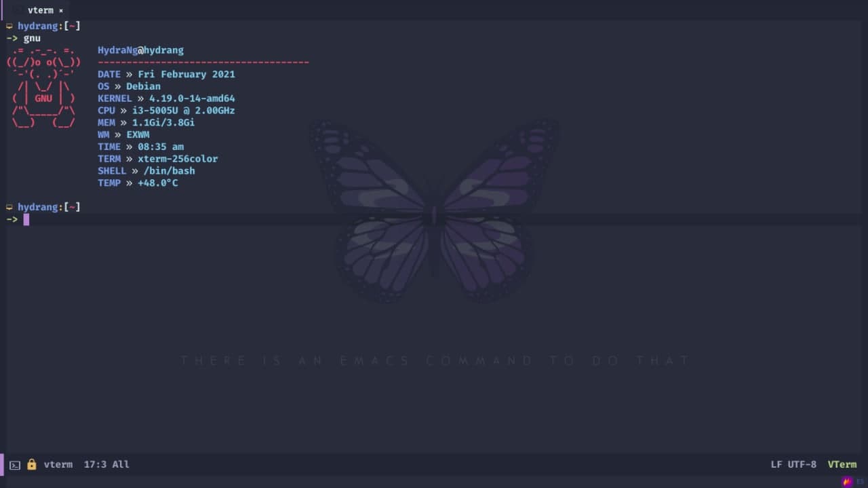Click the yellow lock read-only icon
This screenshot has width=868, height=488.
tap(31, 465)
